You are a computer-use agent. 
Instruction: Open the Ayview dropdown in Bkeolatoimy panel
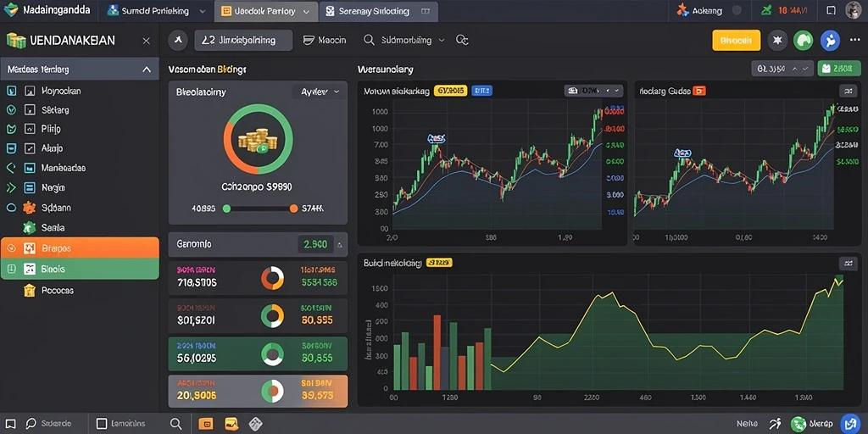(x=320, y=92)
